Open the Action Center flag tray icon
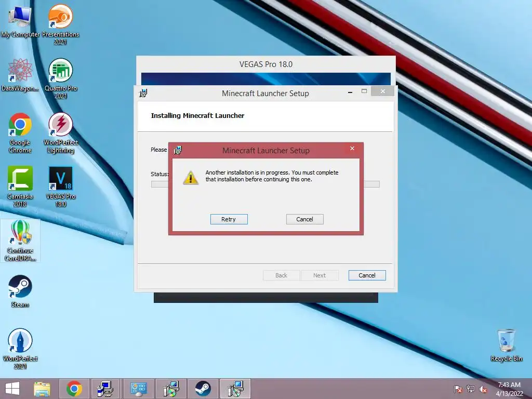This screenshot has height=399, width=532. [x=458, y=389]
